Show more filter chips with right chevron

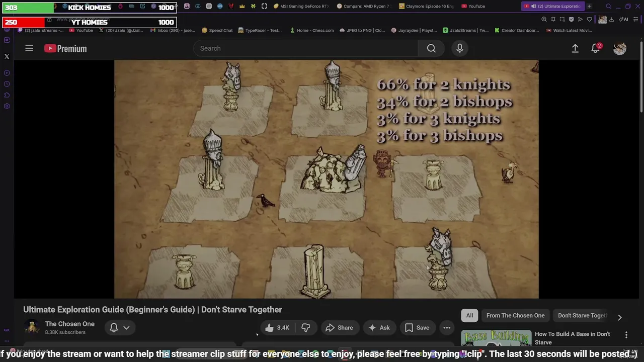(x=620, y=317)
